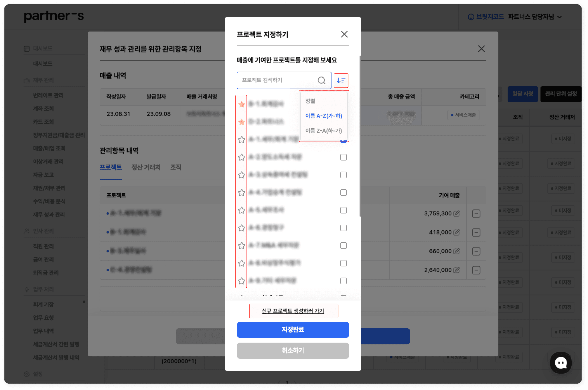Check the A-6 project checkbox
The width and height of the screenshot is (588, 390).
pos(343,228)
